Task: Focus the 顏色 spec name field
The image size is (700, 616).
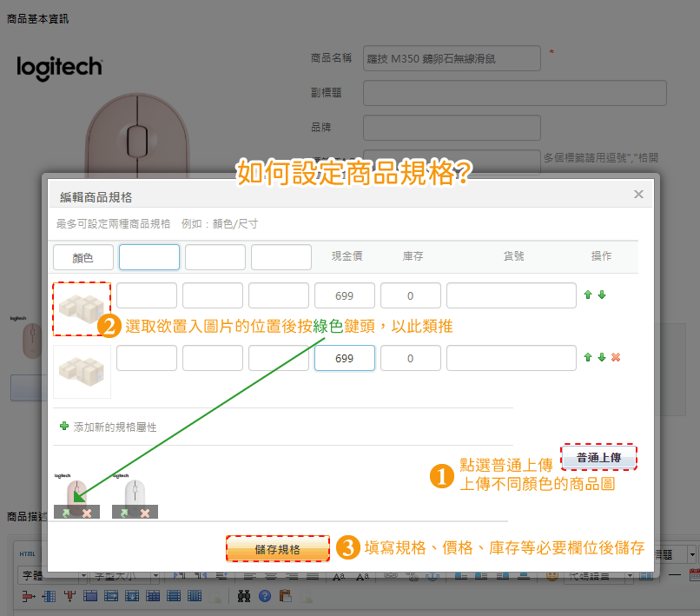Action: click(x=83, y=257)
